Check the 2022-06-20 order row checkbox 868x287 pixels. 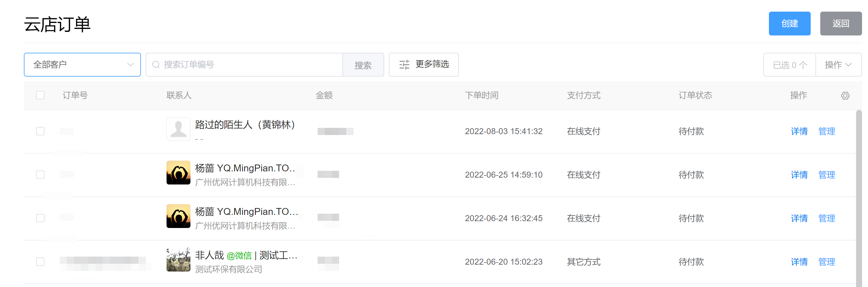tap(40, 261)
